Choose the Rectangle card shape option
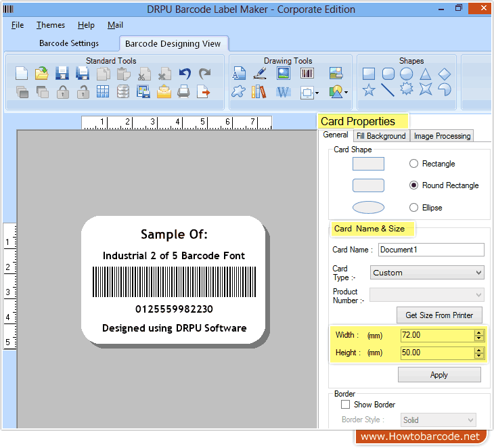 pos(413,164)
